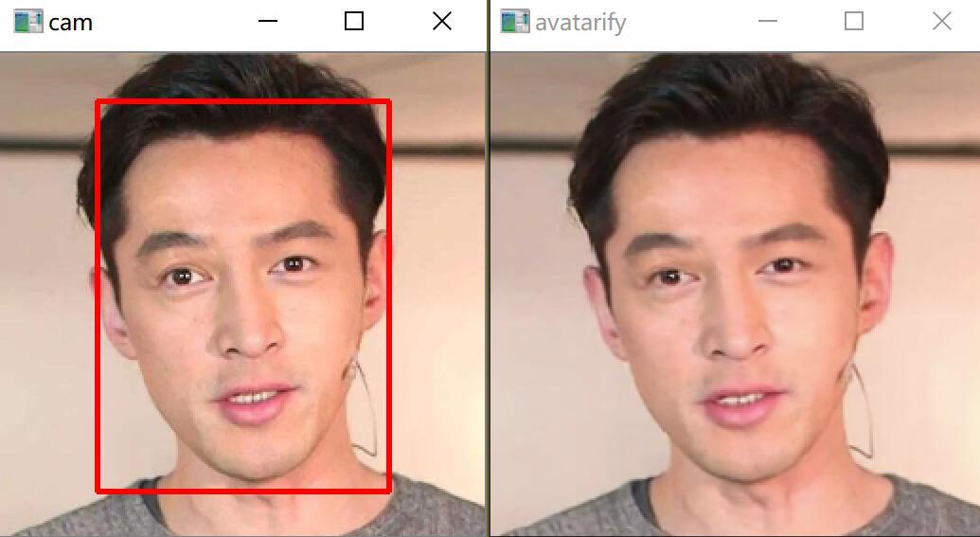Click the avatarify window output image
Screen dimensions: 980x537
(x=735, y=295)
